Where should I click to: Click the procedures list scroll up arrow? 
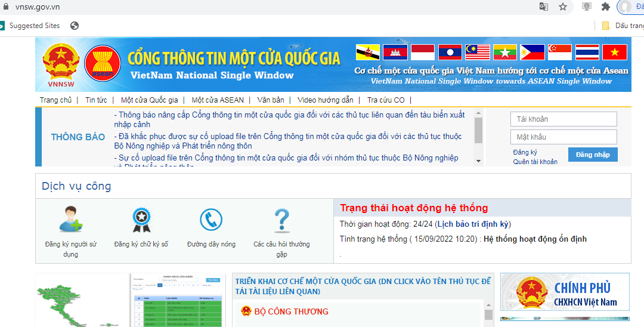(488, 306)
